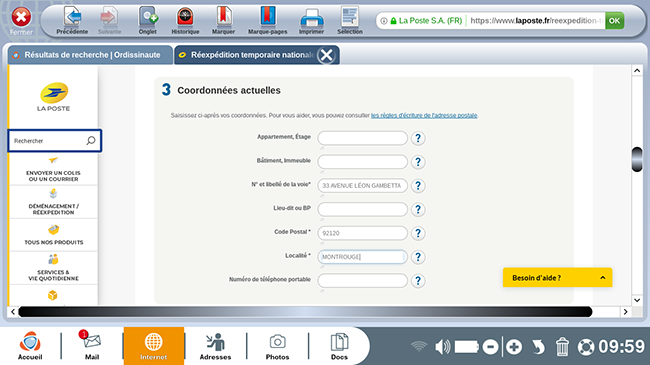Open the Marque-pages bookmarks list
Image resolution: width=650 pixels, height=365 pixels.
click(267, 21)
